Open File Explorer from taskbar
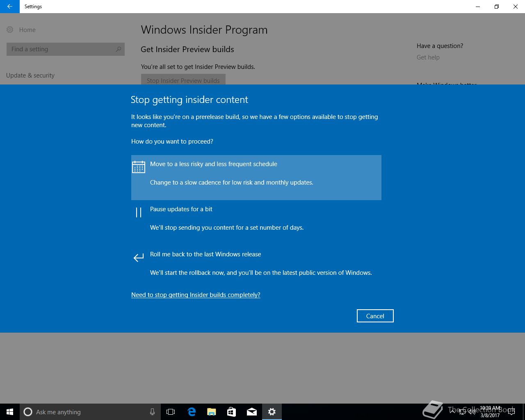This screenshot has height=420, width=525. pyautogui.click(x=211, y=412)
